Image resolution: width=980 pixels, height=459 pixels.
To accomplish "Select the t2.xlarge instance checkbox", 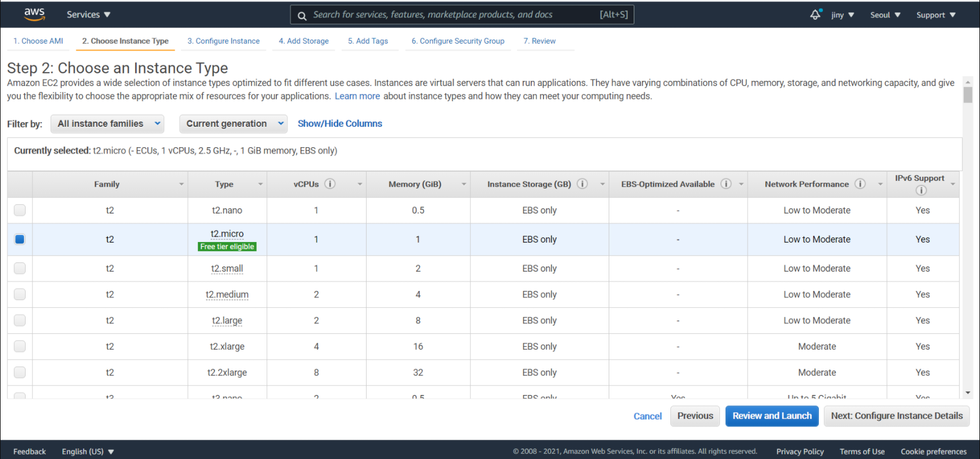I will (x=20, y=346).
